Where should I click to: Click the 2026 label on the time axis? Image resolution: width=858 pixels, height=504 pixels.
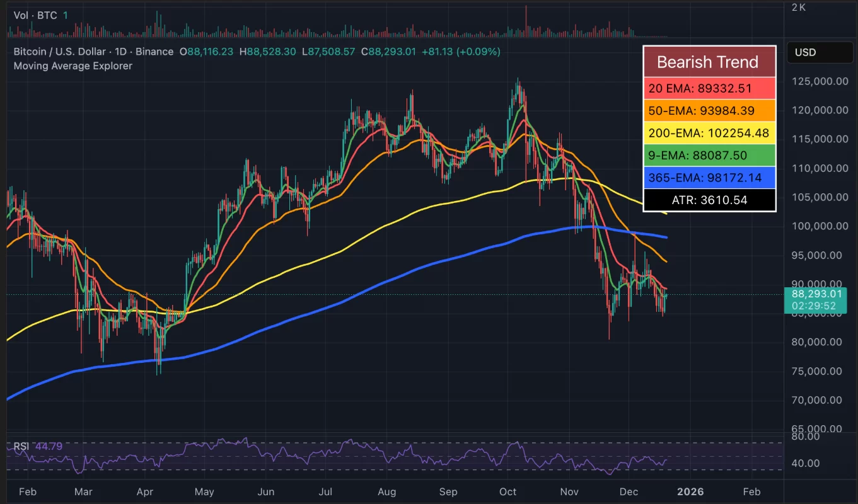[x=690, y=492]
